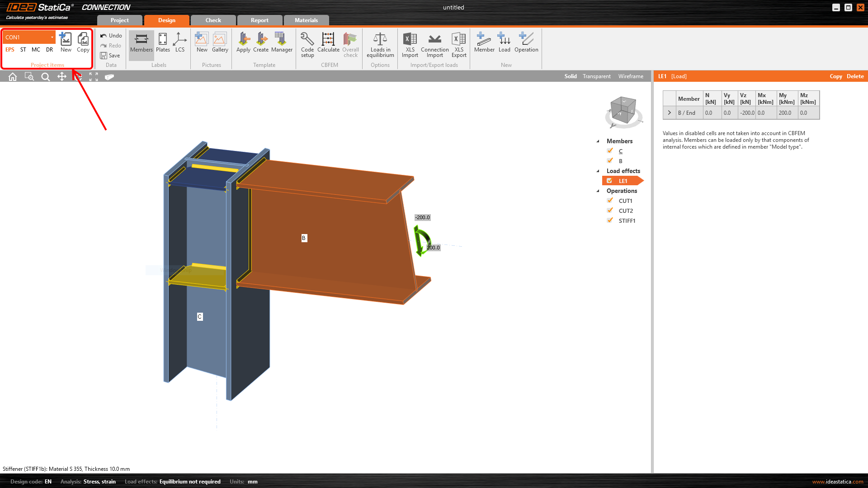
Task: Collapse the Operations tree section
Action: (598, 191)
